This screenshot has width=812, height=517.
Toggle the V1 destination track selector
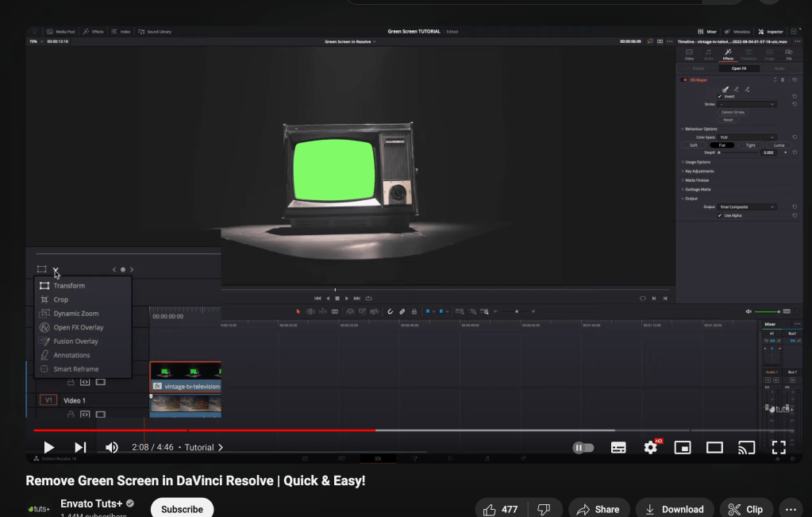click(x=48, y=400)
